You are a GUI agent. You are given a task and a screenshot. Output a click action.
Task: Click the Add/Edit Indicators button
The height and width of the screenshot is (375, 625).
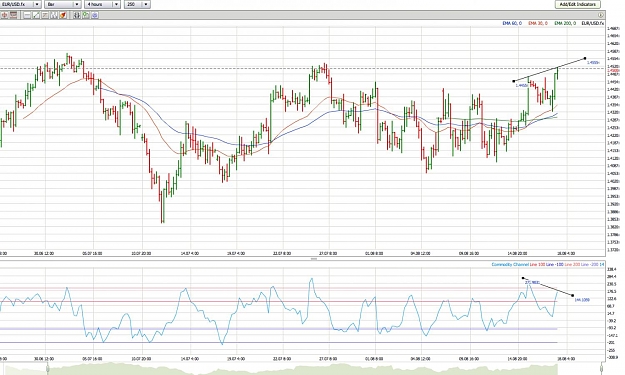577,4
